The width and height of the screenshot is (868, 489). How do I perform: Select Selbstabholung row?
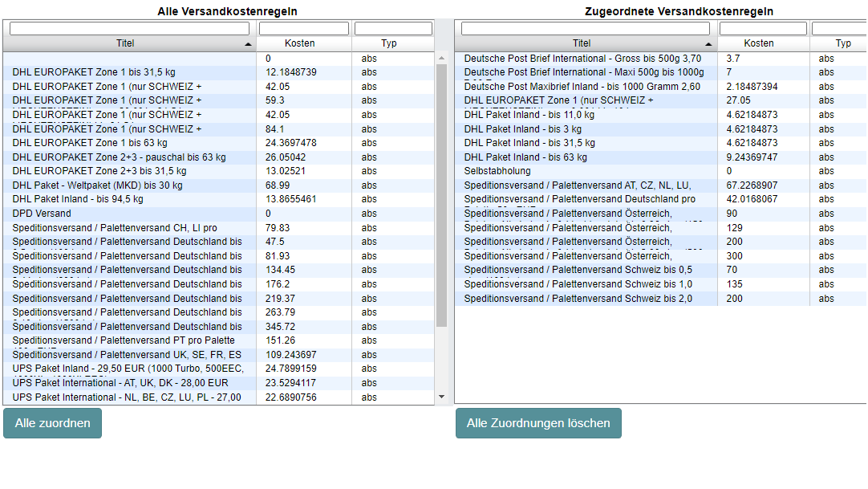point(660,171)
